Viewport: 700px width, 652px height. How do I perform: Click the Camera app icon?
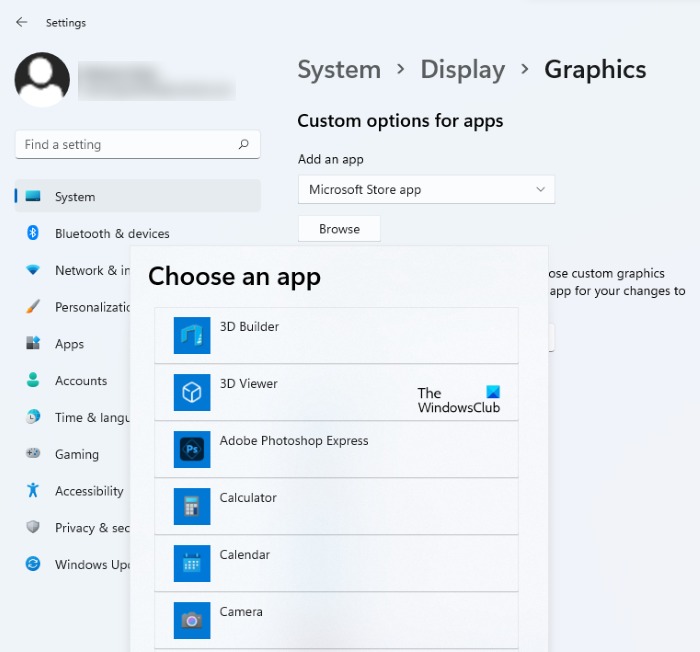click(191, 620)
